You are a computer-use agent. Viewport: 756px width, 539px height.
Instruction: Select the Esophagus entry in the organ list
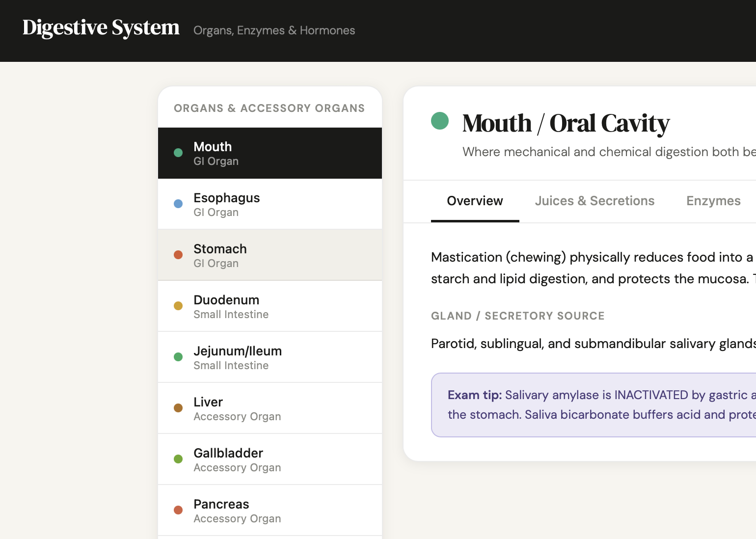point(270,204)
